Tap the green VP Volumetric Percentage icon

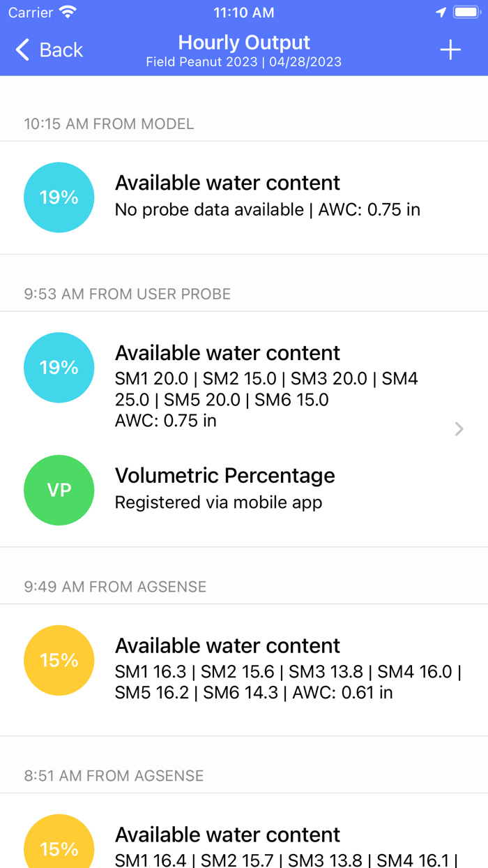pyautogui.click(x=59, y=490)
